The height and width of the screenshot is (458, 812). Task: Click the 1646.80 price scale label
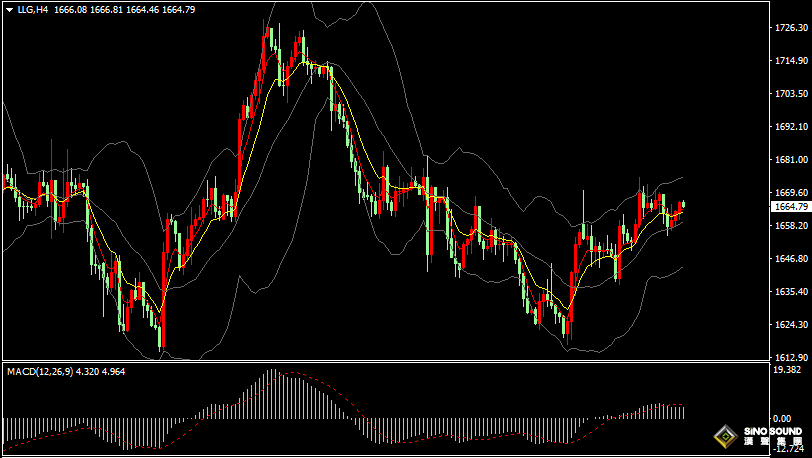pos(791,258)
